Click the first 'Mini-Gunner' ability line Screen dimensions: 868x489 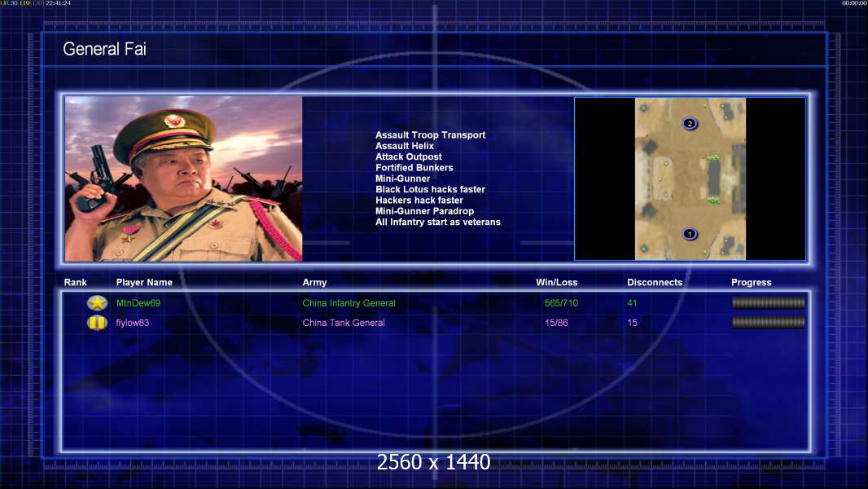pos(402,178)
